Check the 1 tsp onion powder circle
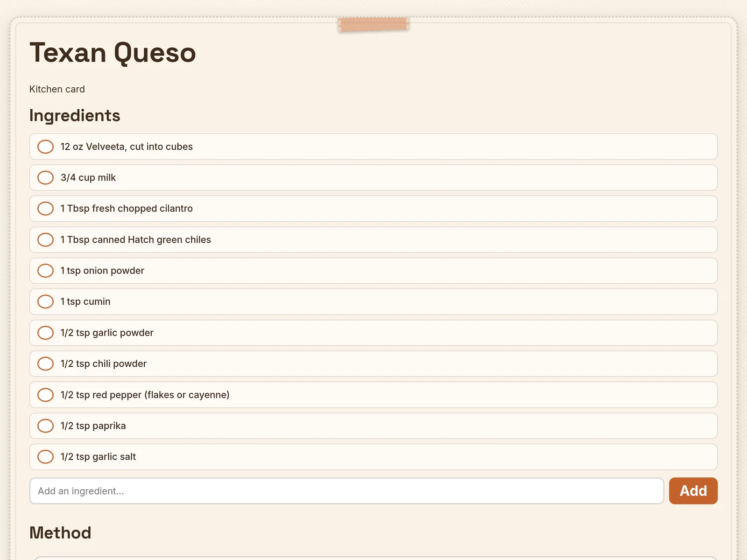 coord(45,271)
